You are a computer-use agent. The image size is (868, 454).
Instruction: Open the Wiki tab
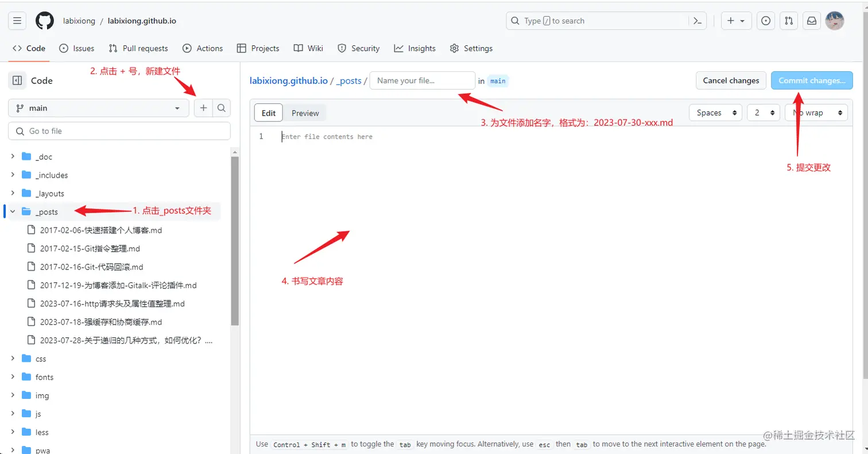308,48
